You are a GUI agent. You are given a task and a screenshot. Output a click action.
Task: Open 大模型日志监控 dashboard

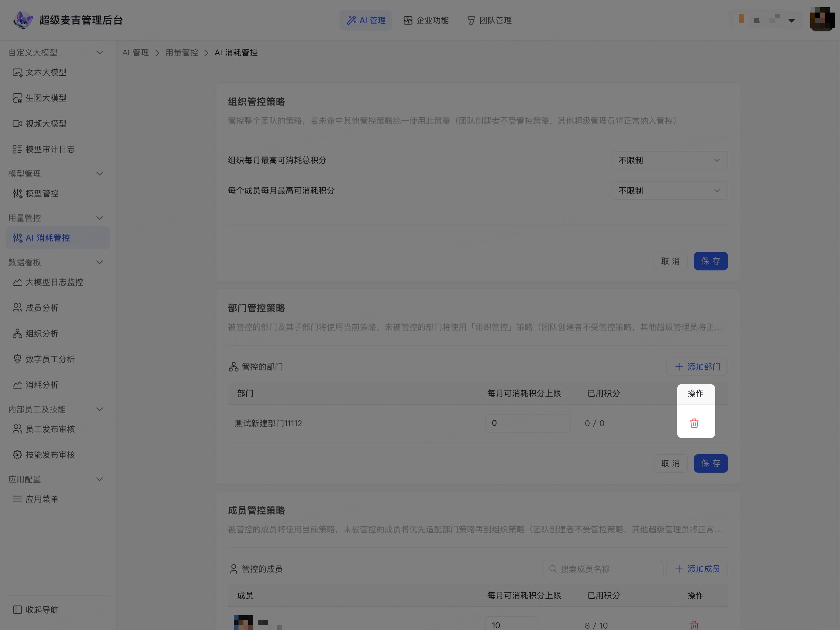[58, 282]
